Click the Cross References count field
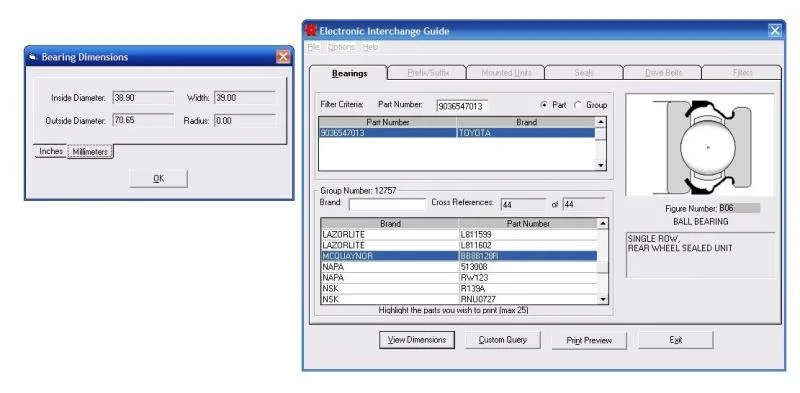Image resolution: width=800 pixels, height=393 pixels. pos(523,204)
